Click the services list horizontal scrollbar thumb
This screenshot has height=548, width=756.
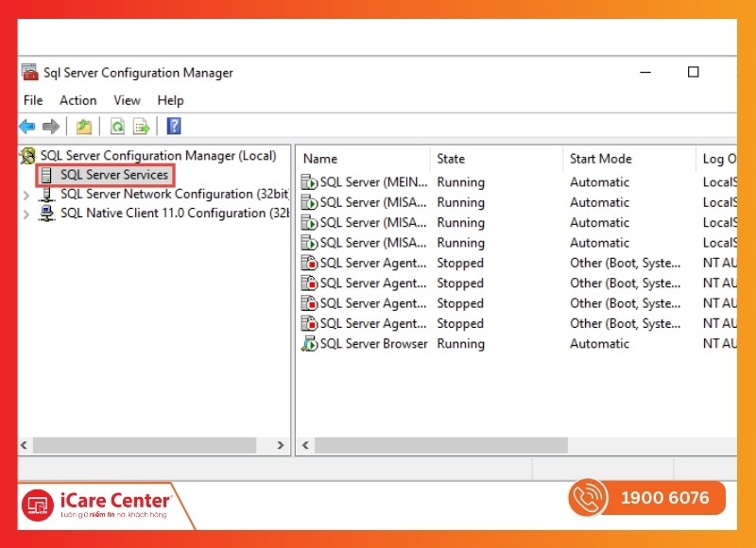coord(441,445)
